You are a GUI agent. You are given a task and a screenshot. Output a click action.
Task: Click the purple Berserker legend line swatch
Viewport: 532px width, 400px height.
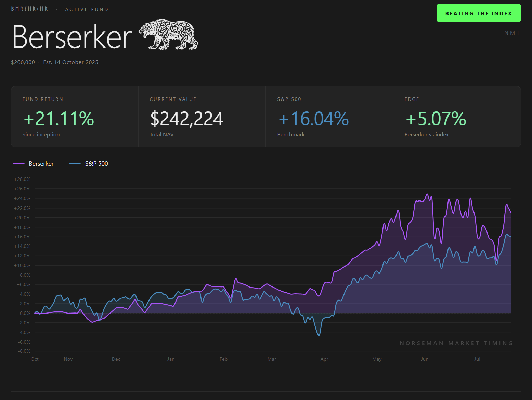pos(18,163)
